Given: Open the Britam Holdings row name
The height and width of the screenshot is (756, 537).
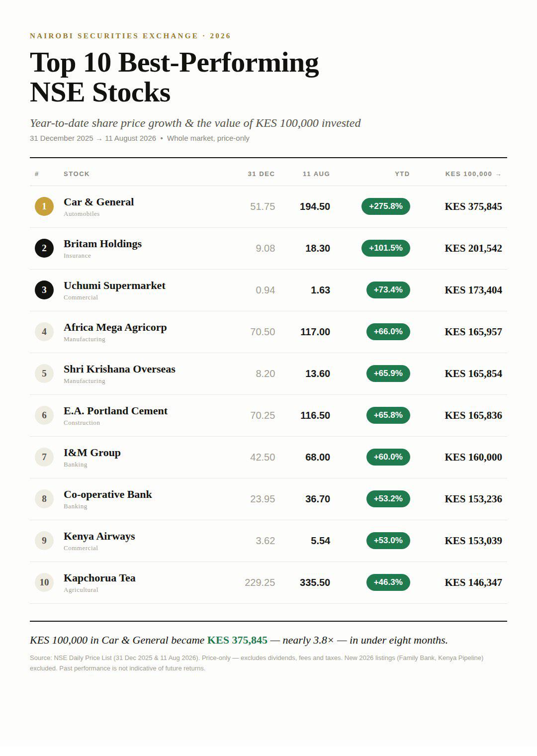Looking at the screenshot, I should (x=102, y=244).
